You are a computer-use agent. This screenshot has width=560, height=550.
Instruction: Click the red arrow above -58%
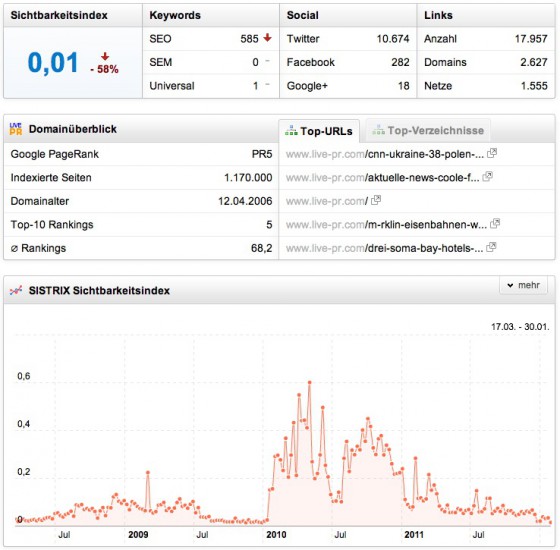(x=105, y=56)
